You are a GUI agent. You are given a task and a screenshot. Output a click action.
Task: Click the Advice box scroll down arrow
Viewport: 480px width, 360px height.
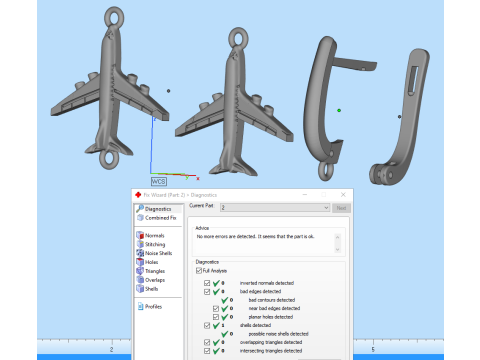coord(337,249)
